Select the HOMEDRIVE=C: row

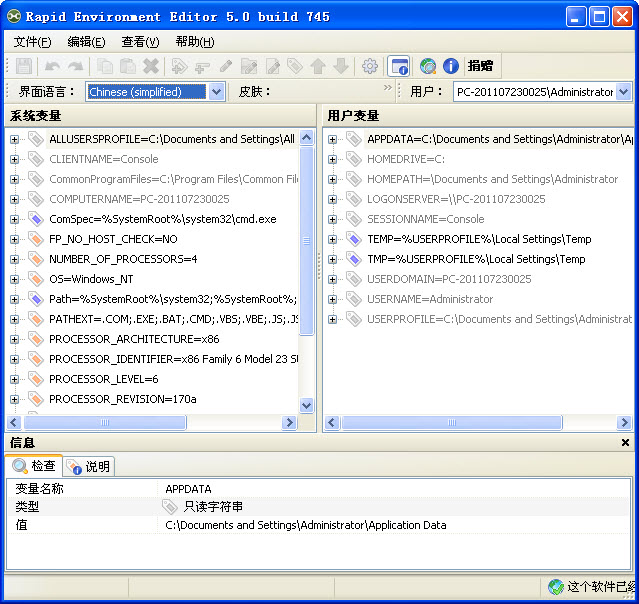click(x=406, y=159)
